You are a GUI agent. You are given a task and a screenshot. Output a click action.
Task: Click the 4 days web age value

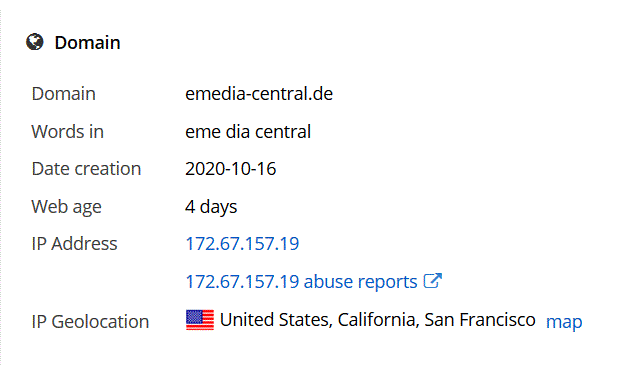click(211, 207)
